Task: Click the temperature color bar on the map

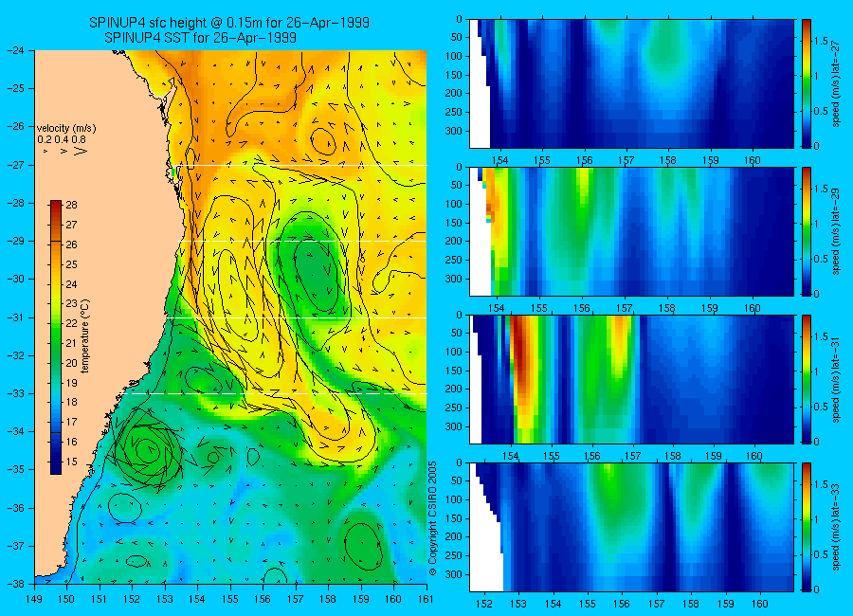Action: coord(56,337)
